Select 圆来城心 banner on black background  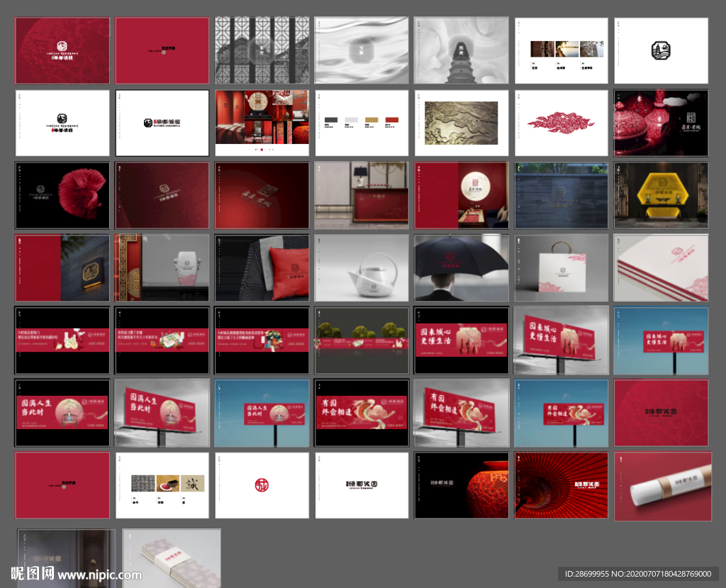coord(461,340)
